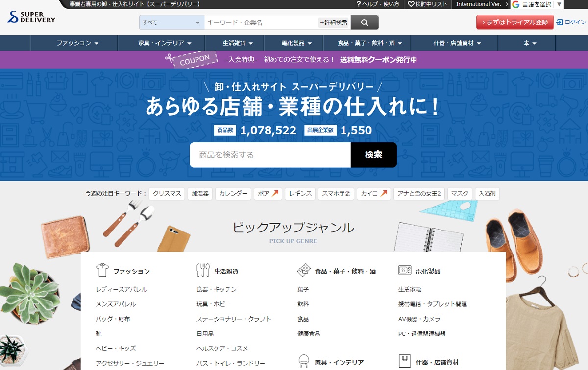Open the 携帯電話・タブレット関連 category link
Image resolution: width=588 pixels, height=370 pixels.
point(433,304)
